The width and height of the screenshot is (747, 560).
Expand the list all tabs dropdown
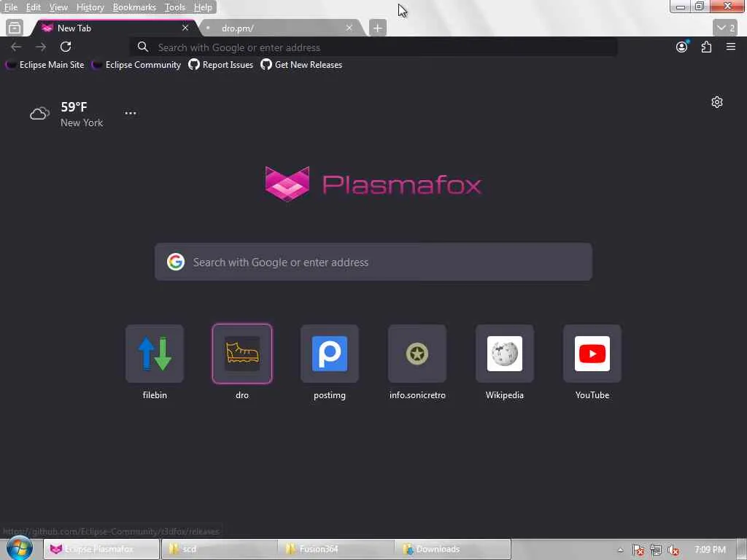tap(725, 28)
